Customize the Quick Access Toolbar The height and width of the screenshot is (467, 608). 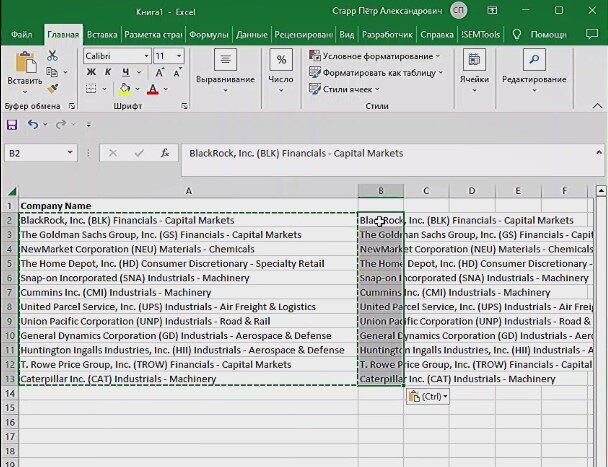(89, 125)
